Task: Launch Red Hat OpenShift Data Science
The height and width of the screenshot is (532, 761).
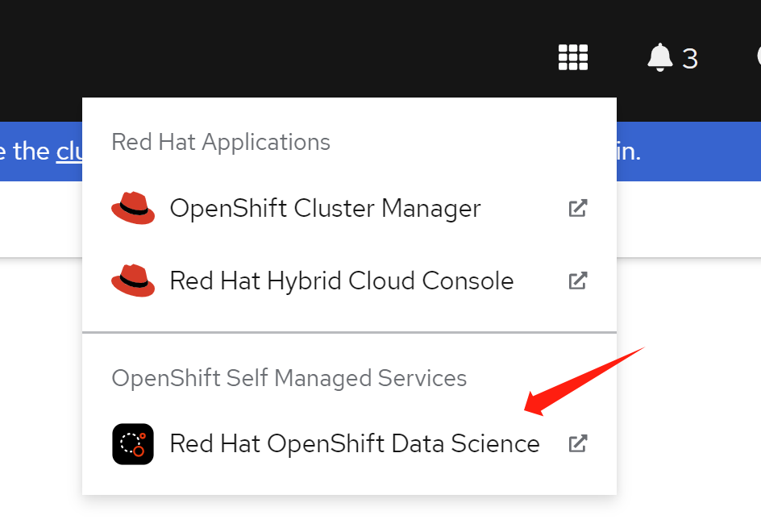Action: 354,444
